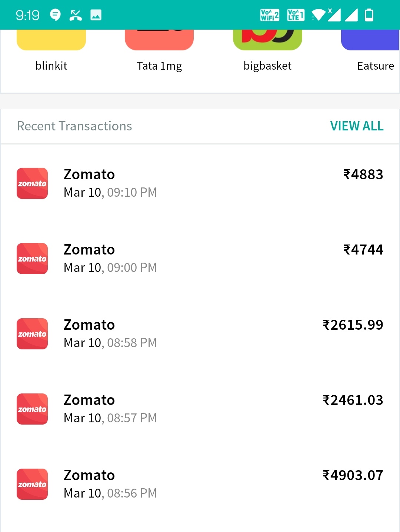Tap Zomato logo for 08:57 PM transaction
The image size is (400, 532).
[x=32, y=409]
